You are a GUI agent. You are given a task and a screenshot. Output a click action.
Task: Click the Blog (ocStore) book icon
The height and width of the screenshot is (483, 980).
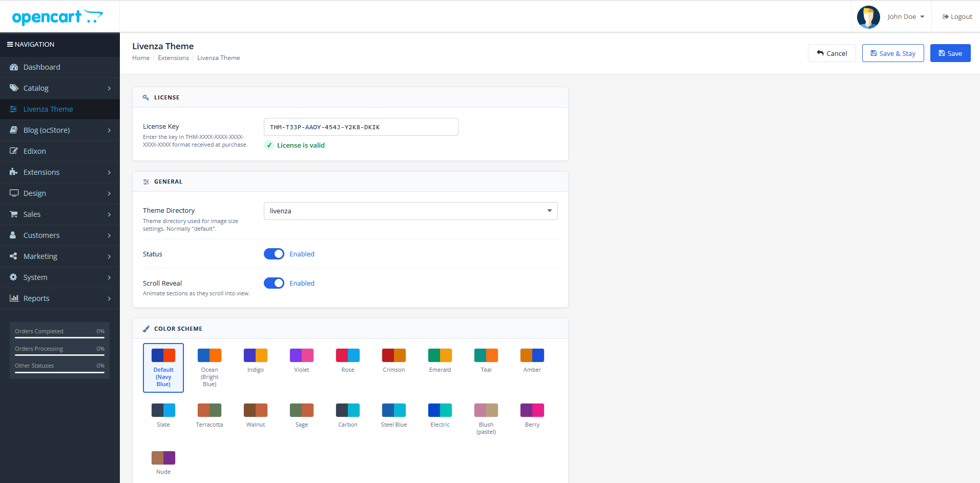(x=14, y=130)
